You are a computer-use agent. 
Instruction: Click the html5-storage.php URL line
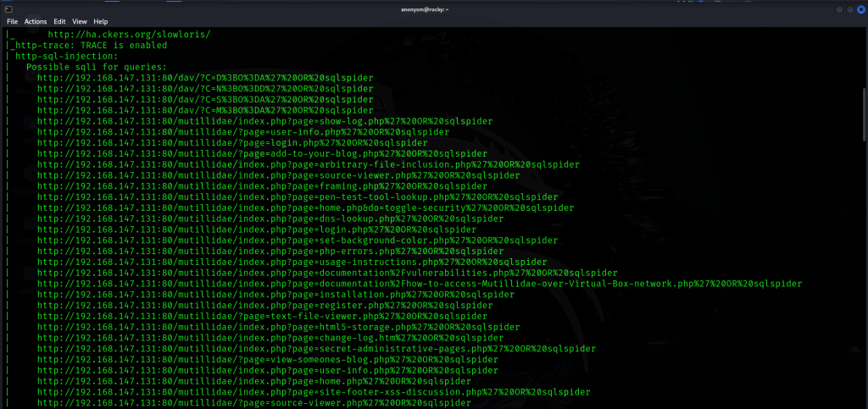(278, 327)
